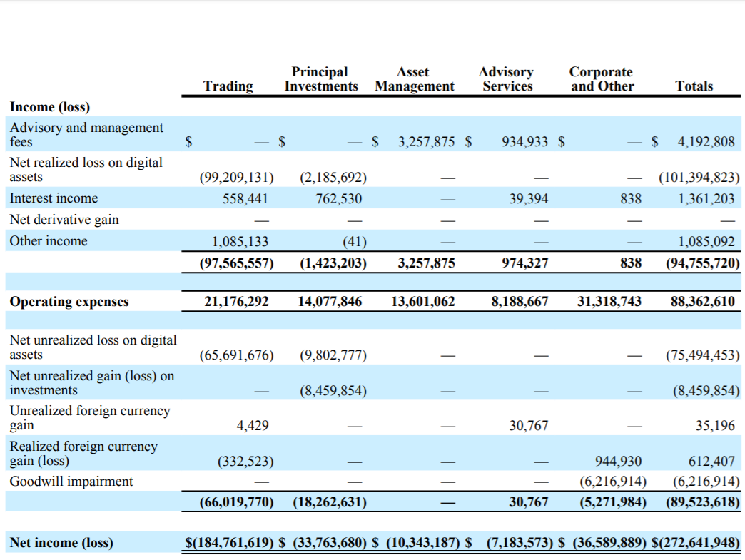Click (8,459,854) in the Principal Investments column

click(x=333, y=390)
